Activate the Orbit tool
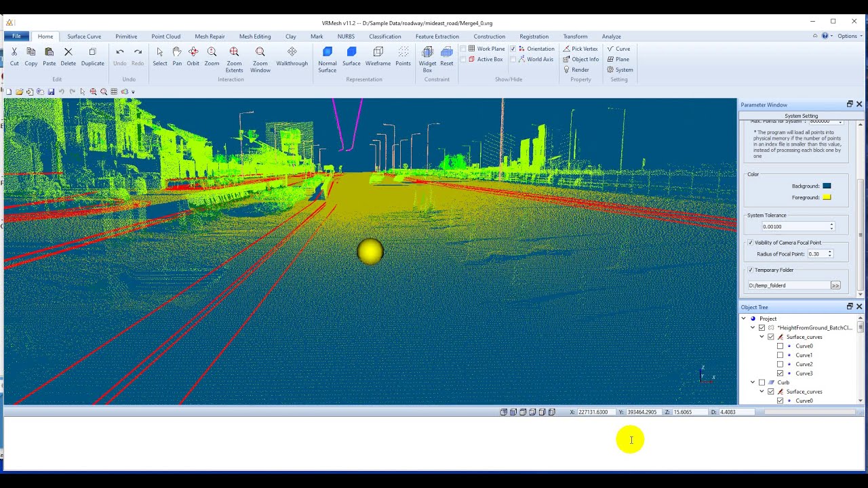 point(193,56)
